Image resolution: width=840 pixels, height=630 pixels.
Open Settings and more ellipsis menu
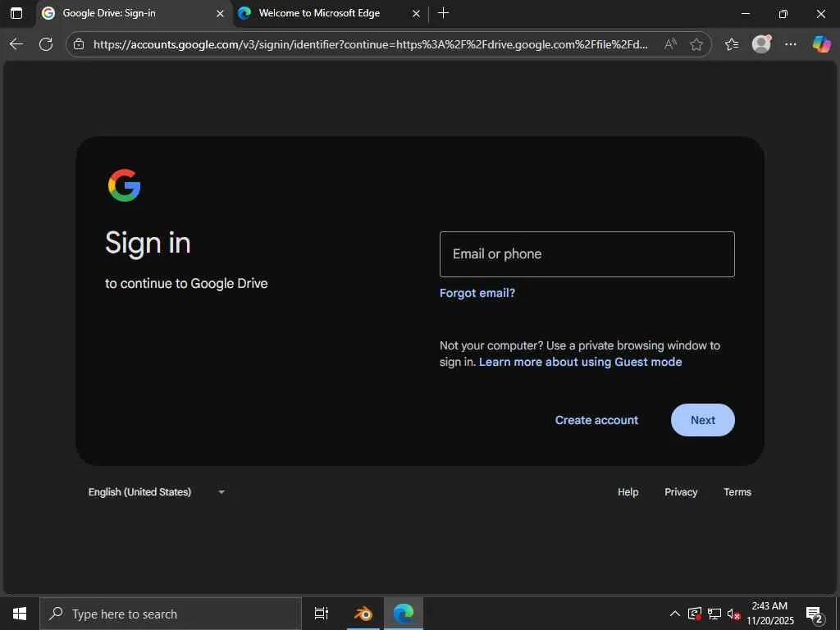[791, 44]
